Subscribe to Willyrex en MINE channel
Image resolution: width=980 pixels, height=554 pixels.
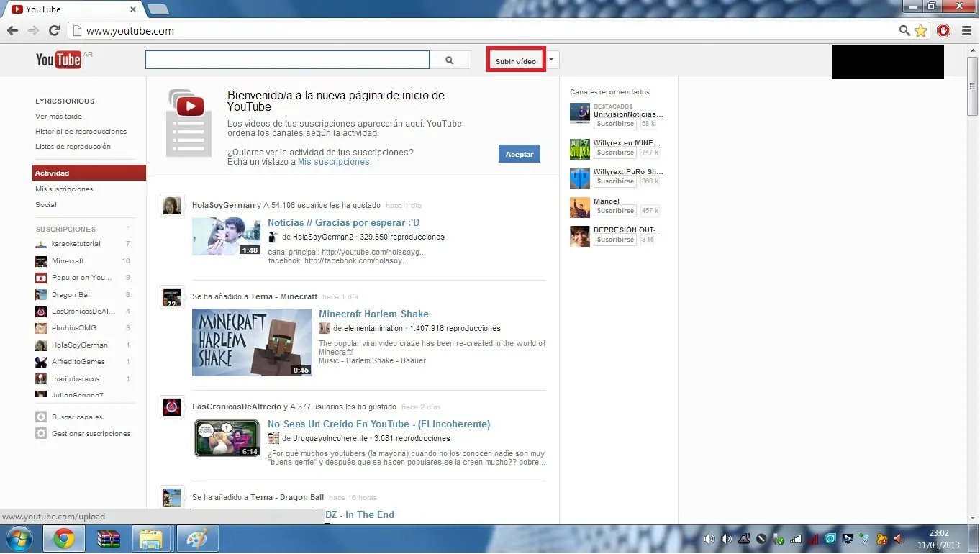pos(615,153)
